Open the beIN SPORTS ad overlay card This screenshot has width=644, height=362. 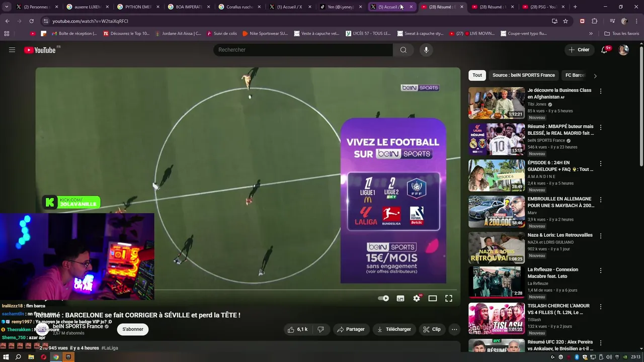click(393, 201)
